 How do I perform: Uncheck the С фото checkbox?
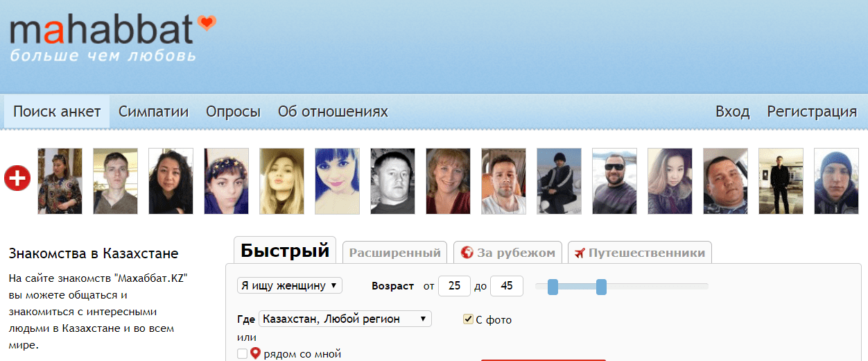point(468,319)
